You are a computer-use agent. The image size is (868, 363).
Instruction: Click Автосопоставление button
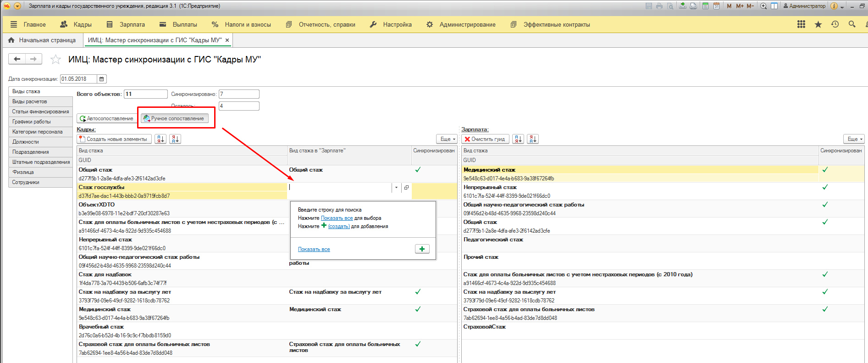point(107,118)
